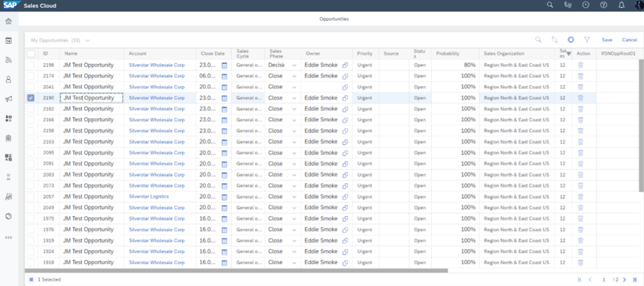The height and width of the screenshot is (286, 644).
Task: Delete opportunity 1918 with trash icon
Action: [x=580, y=262]
